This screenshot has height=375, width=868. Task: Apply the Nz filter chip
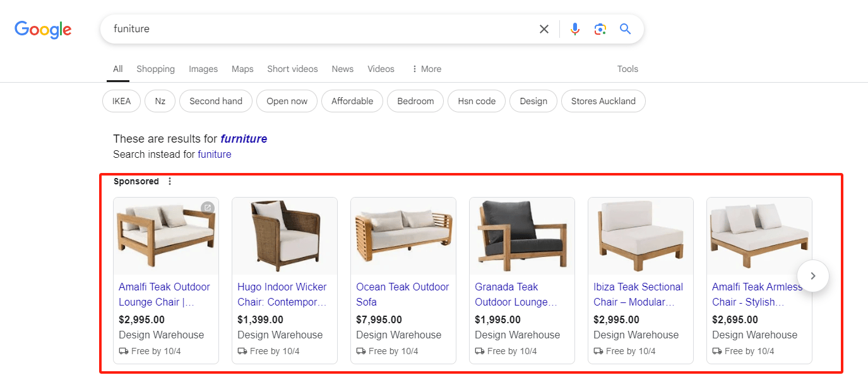pyautogui.click(x=160, y=101)
